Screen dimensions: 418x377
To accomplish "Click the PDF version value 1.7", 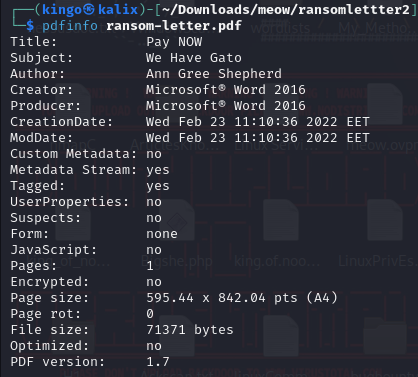I will click(x=158, y=362).
